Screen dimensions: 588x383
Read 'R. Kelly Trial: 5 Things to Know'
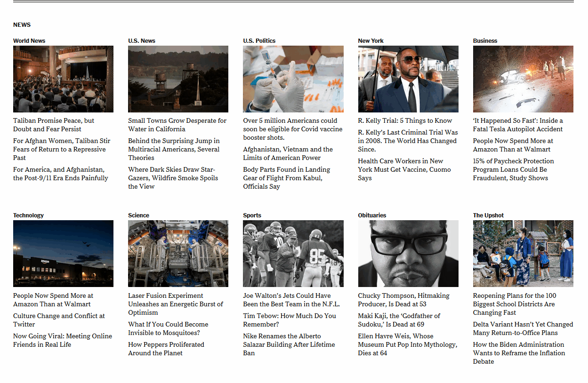point(405,120)
